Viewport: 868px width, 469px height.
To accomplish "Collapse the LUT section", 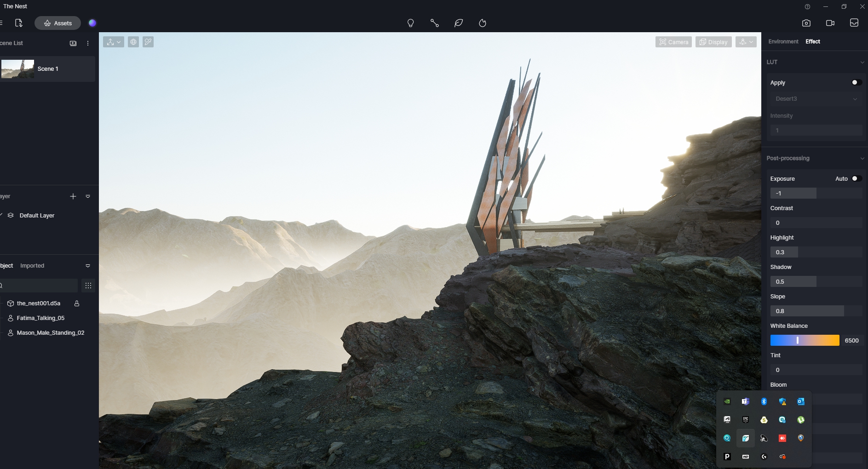I will click(862, 62).
